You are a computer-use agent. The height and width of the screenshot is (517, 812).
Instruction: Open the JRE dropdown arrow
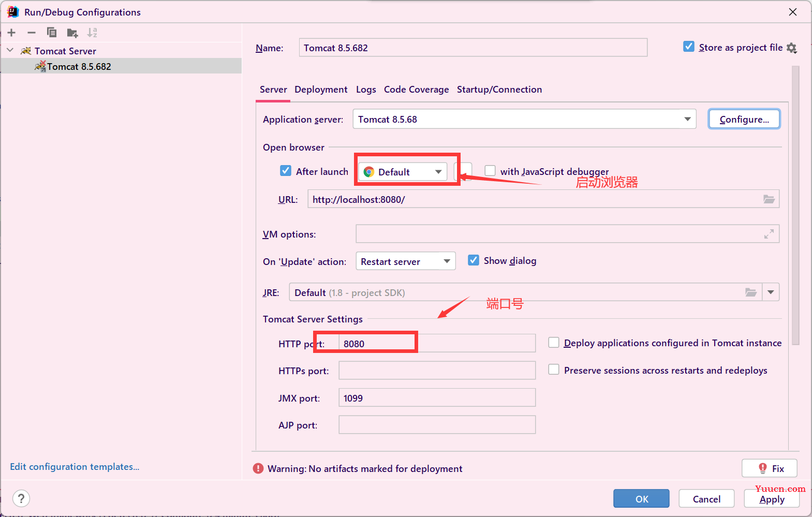click(x=771, y=292)
